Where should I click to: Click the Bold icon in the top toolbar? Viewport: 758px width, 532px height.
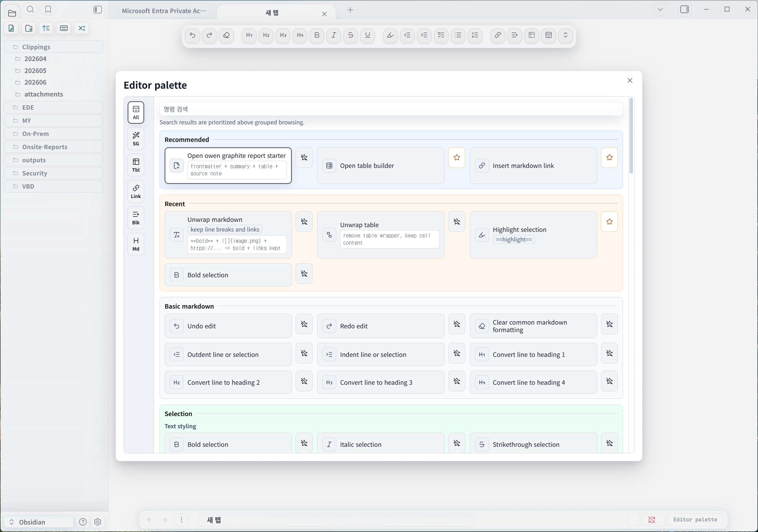[317, 35]
